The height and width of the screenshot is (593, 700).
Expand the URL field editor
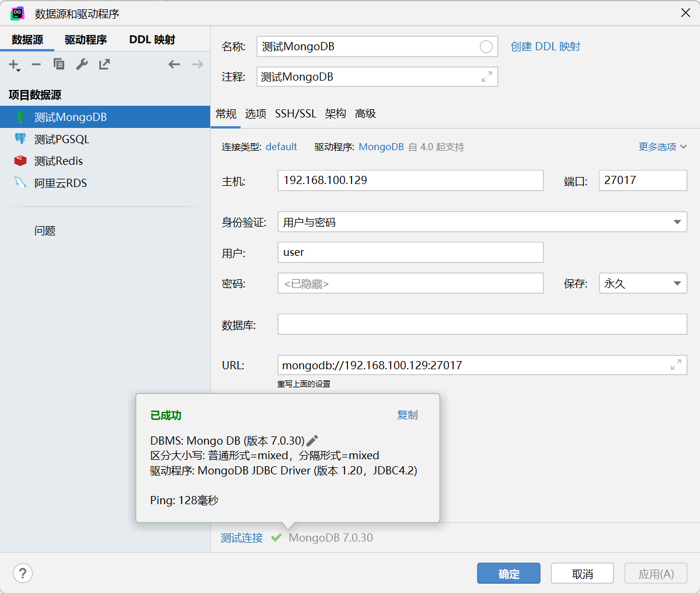pos(676,365)
